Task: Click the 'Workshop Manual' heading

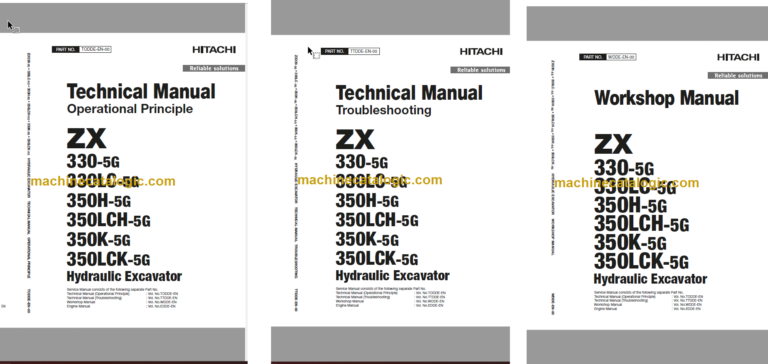Action: coord(666,98)
